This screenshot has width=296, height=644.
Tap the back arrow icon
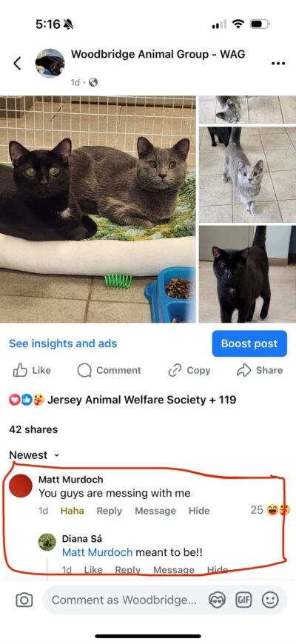click(x=17, y=63)
